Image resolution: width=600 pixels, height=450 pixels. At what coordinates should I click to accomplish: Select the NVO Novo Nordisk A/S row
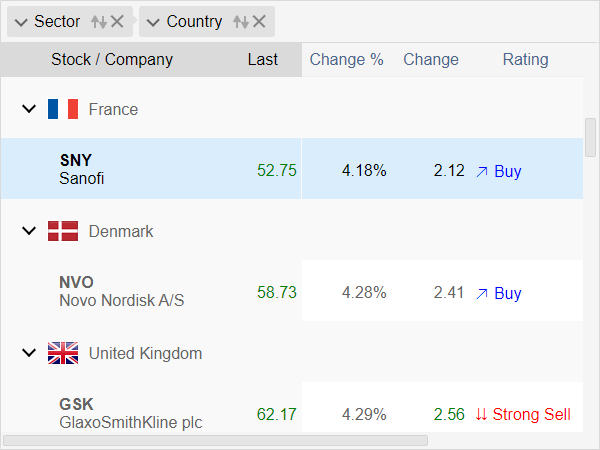[292, 290]
